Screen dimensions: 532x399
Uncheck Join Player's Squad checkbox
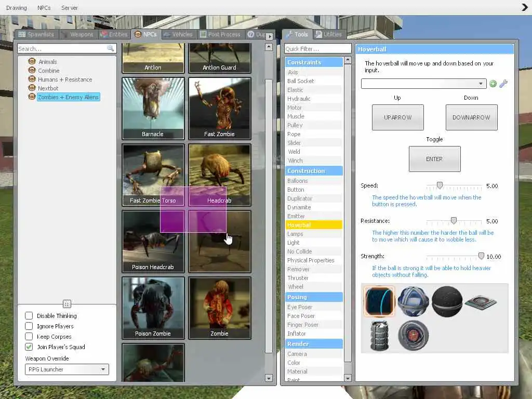click(x=29, y=347)
